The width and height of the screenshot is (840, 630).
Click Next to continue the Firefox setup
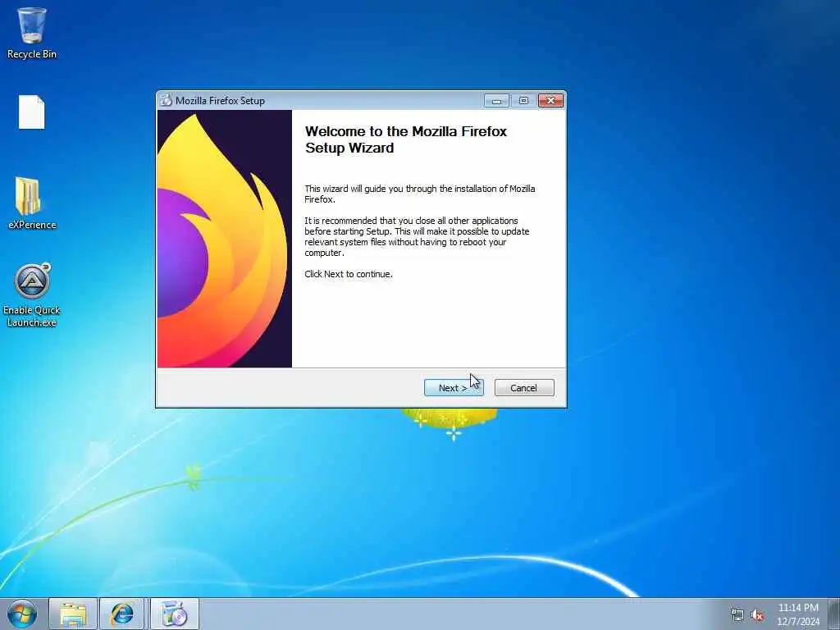453,388
